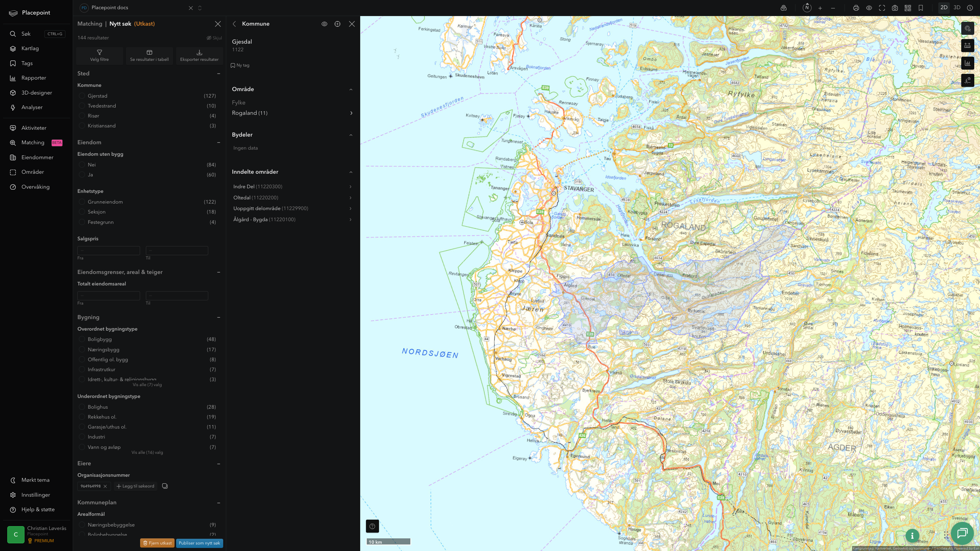Select Gjerstad kommune filter
The image size is (980, 551).
(82, 96)
